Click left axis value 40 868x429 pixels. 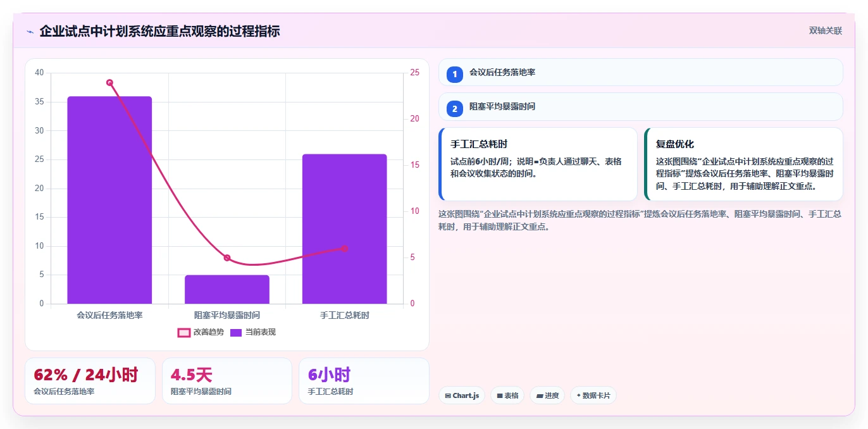(39, 73)
